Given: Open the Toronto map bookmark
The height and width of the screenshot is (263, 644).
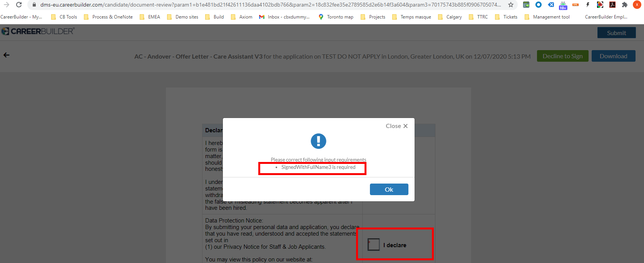Looking at the screenshot, I should tap(336, 17).
